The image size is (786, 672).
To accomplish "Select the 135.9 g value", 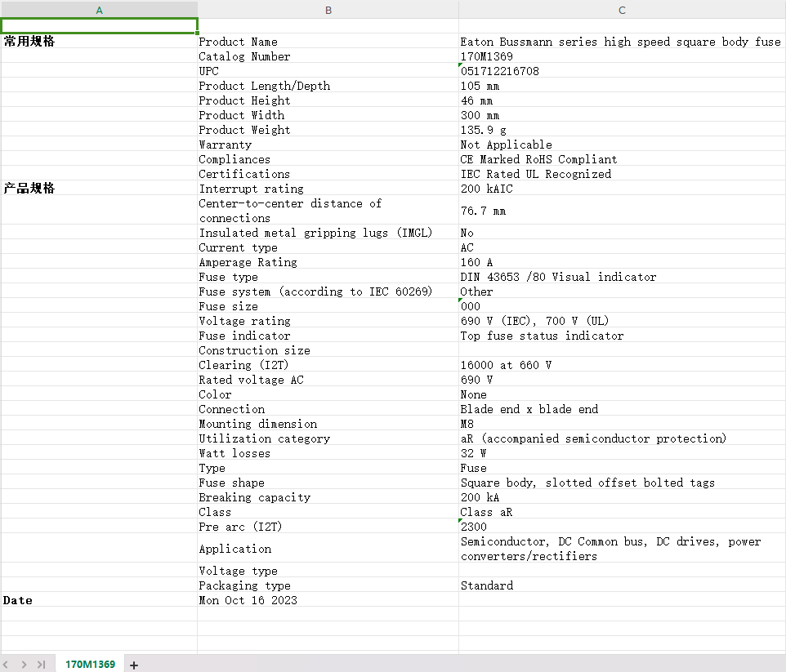I will tap(622, 130).
